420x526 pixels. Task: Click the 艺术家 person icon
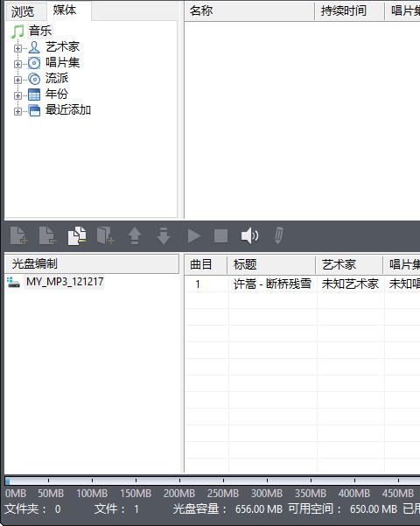(x=34, y=47)
